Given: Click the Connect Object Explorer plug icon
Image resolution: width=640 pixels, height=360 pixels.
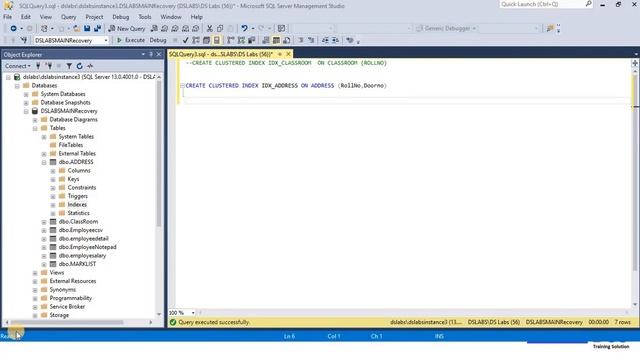Looking at the screenshot, I should point(38,66).
